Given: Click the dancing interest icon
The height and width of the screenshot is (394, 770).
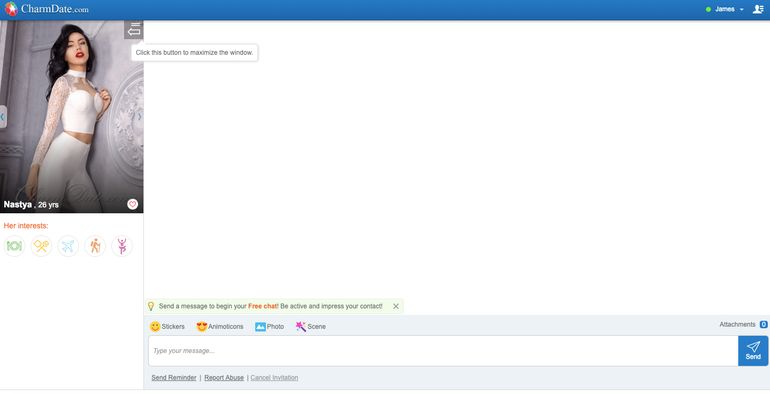Looking at the screenshot, I should pos(122,246).
